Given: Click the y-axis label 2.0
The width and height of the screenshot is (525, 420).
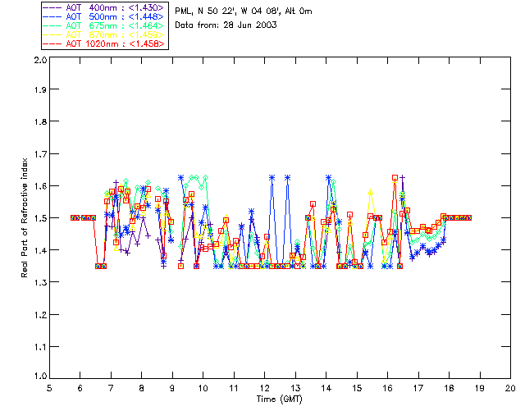Looking at the screenshot, I should pyautogui.click(x=40, y=60).
